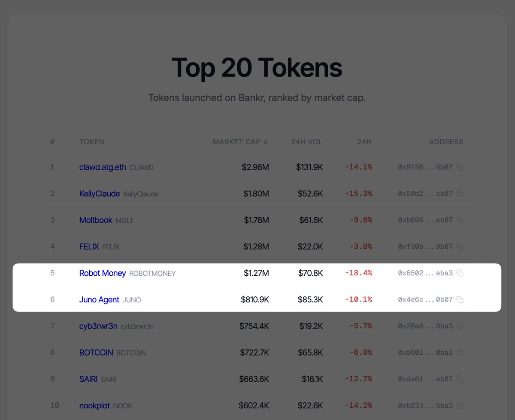
Task: Select address text 0xde61...eb07
Action: tap(425, 379)
